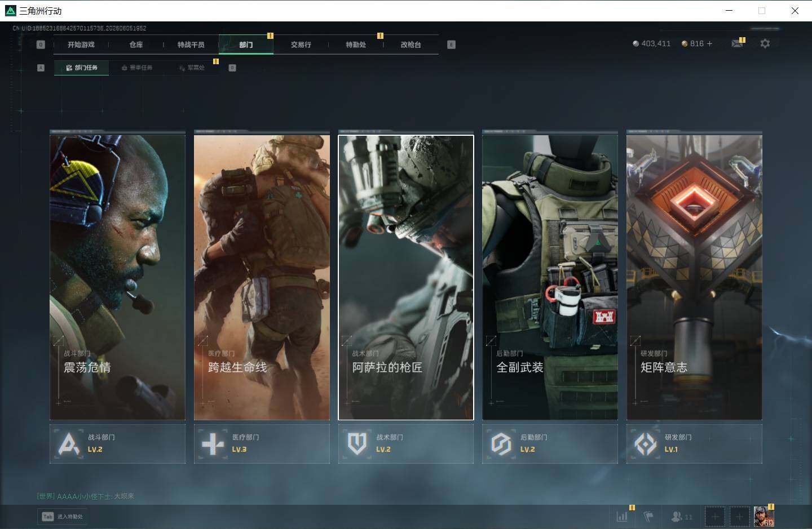Open the middle sub-tab next to 部门任务
This screenshot has height=529, width=812.
[x=137, y=68]
